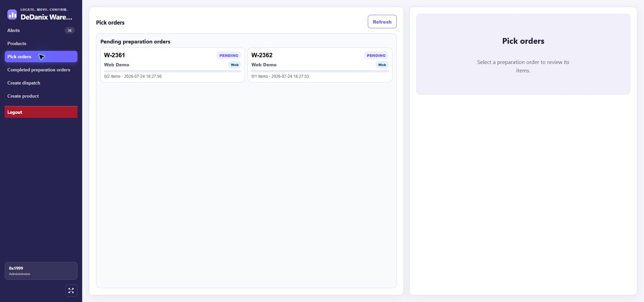Click the 0/1 items timestamp text
Viewport: 644px width, 302px height.
[280, 76]
